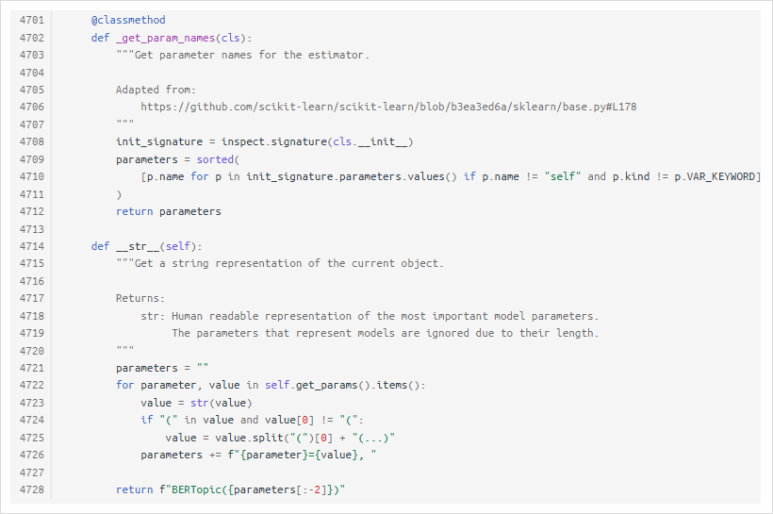Click the str(value) call on line 4723
The image size is (773, 514).
tap(221, 403)
